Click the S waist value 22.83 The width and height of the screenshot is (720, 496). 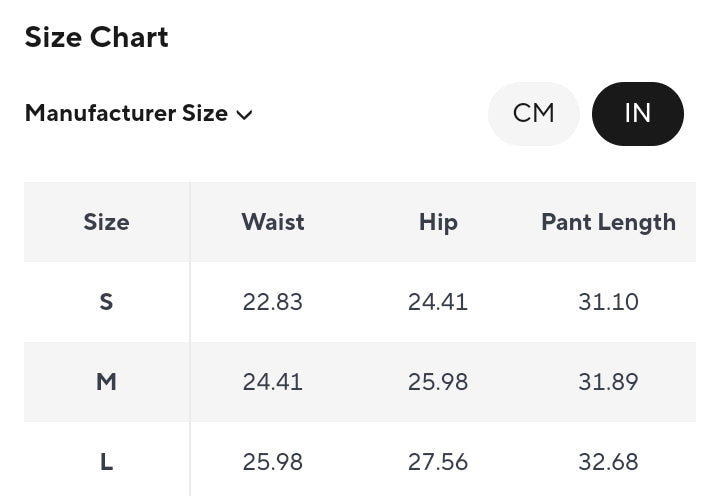273,302
